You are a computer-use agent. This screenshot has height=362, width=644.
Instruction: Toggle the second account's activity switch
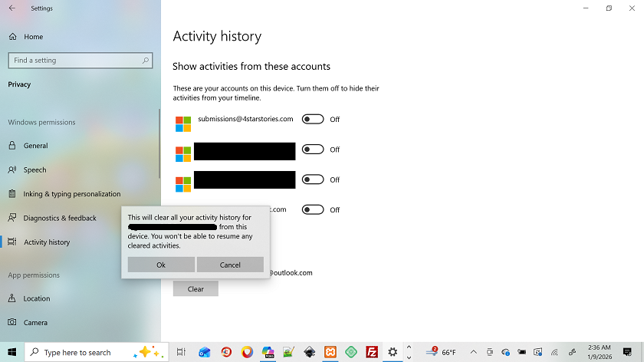[x=313, y=150]
